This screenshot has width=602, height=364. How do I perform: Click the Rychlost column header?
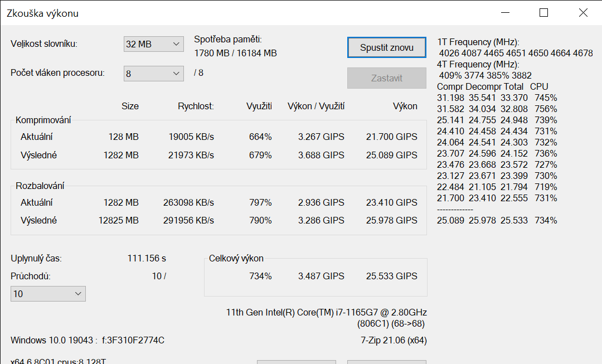click(196, 106)
